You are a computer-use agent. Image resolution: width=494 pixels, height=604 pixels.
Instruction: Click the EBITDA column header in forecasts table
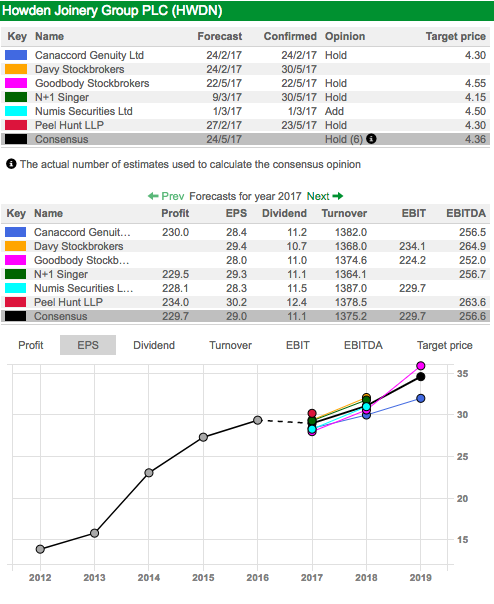coord(466,213)
